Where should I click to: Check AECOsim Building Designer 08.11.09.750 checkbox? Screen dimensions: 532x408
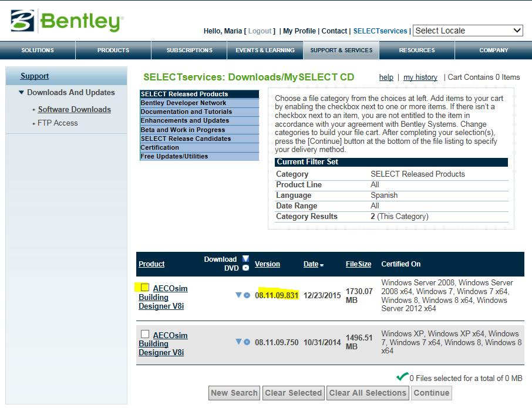(x=145, y=334)
